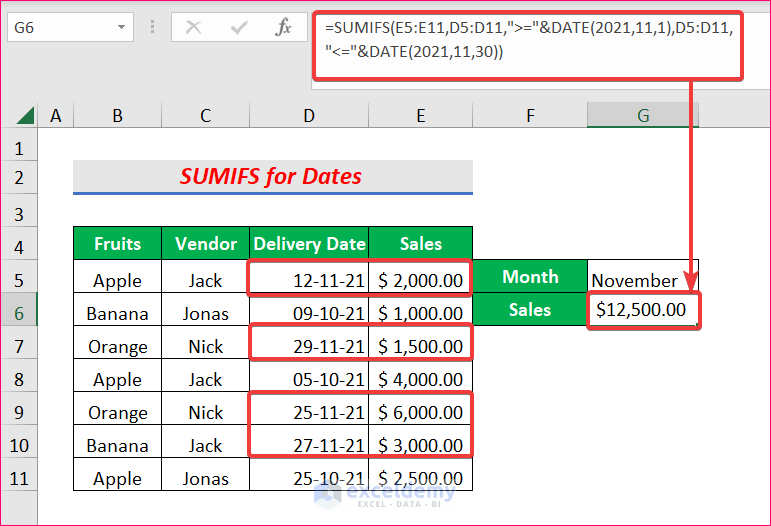Click the three-dot formula bar separator handle

click(x=154, y=28)
